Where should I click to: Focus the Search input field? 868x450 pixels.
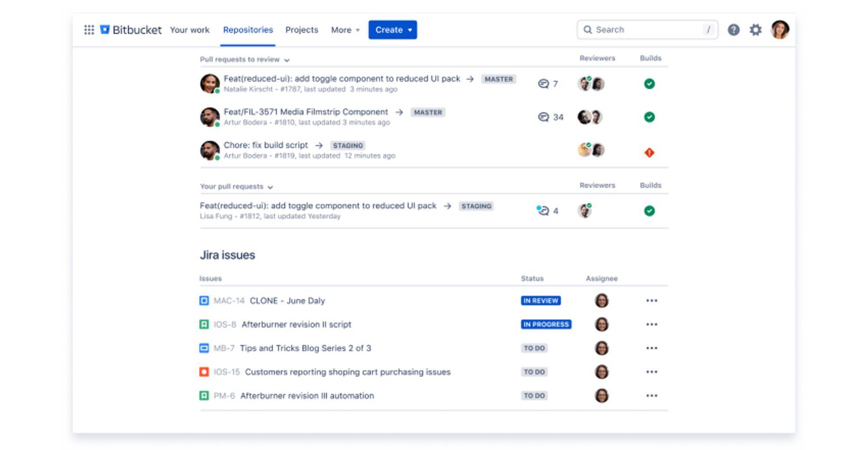647,30
